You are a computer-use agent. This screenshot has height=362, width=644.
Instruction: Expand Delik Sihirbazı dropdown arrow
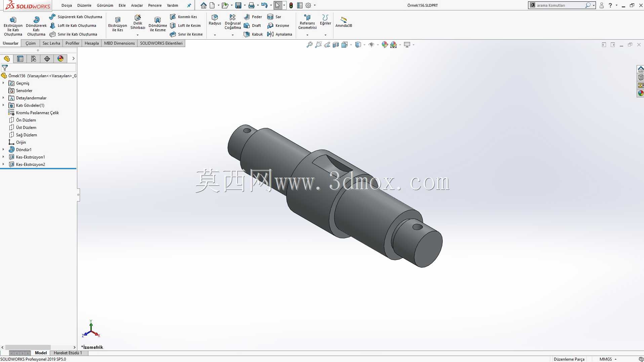137,35
